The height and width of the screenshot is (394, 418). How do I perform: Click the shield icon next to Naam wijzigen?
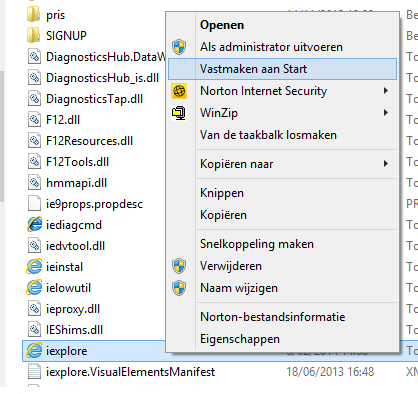179,288
